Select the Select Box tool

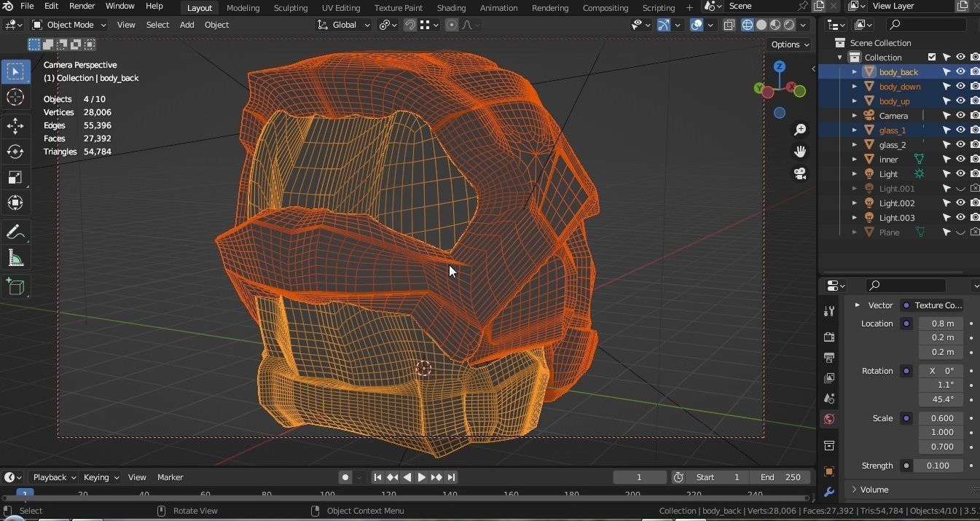coord(15,71)
